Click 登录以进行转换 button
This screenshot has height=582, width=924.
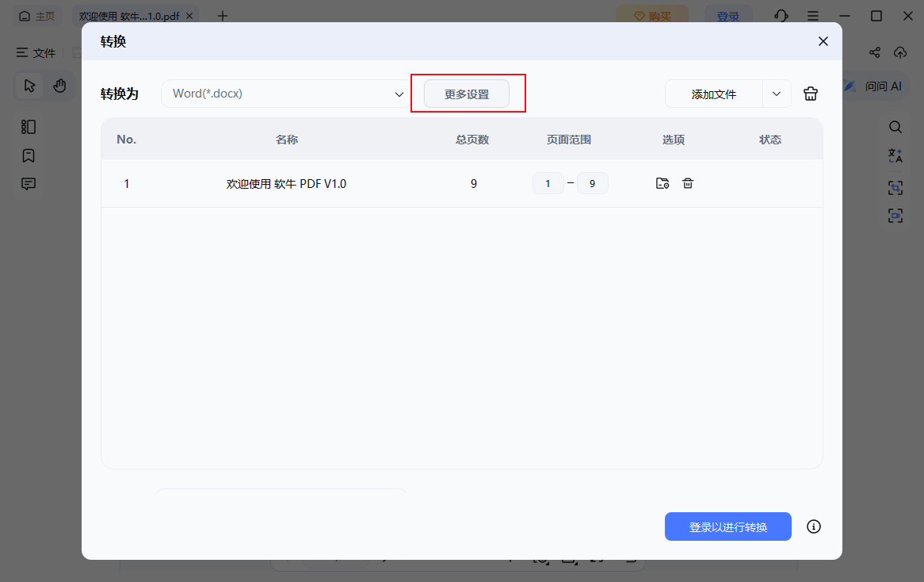727,526
